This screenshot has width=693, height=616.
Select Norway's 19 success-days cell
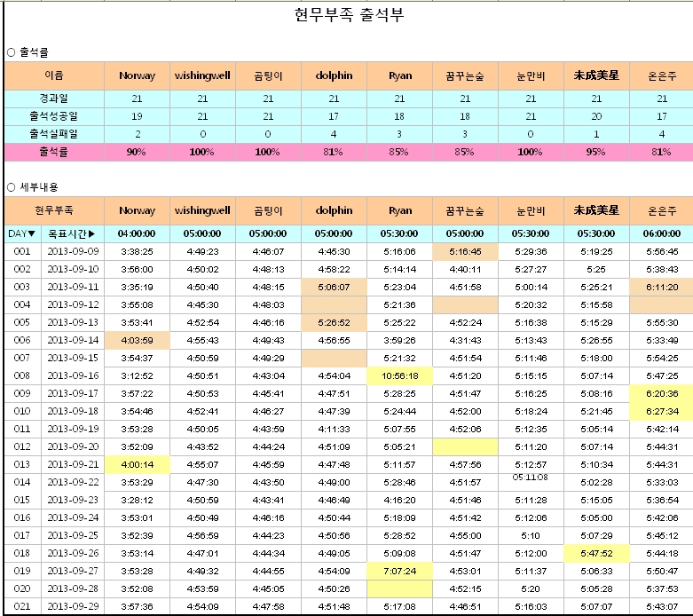[137, 116]
